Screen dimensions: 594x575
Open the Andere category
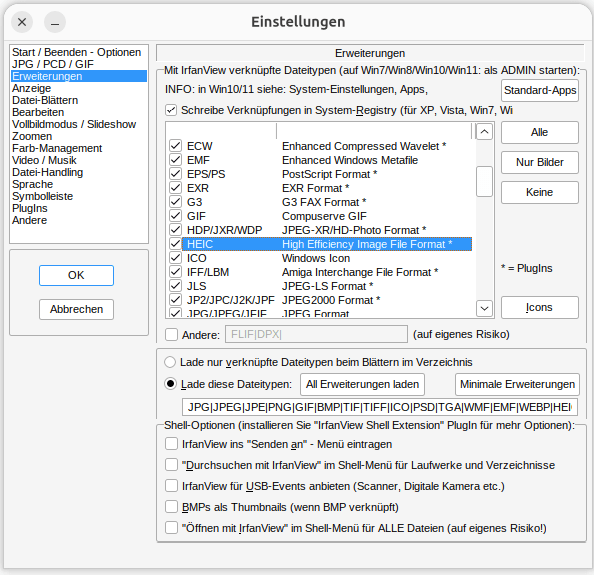[x=29, y=220]
